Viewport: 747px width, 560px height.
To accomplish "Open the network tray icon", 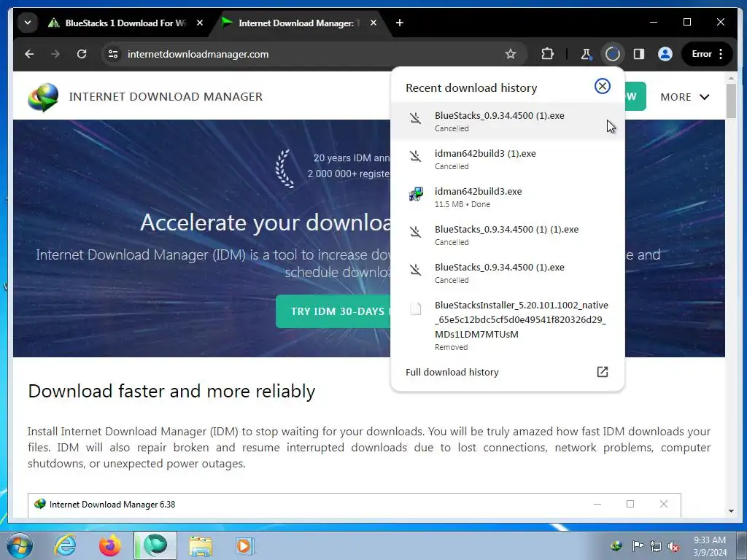I will point(656,545).
